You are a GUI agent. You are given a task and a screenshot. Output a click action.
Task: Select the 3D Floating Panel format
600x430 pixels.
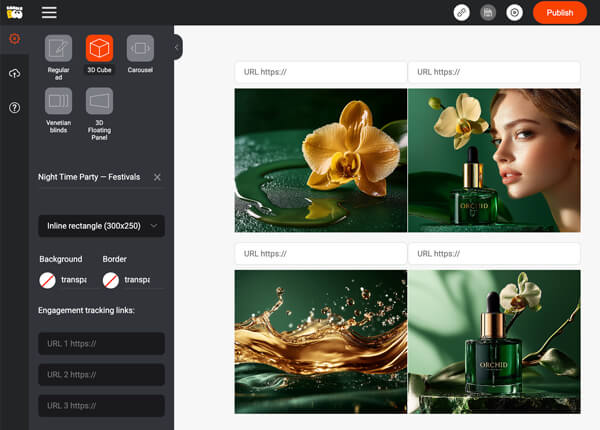tap(99, 101)
